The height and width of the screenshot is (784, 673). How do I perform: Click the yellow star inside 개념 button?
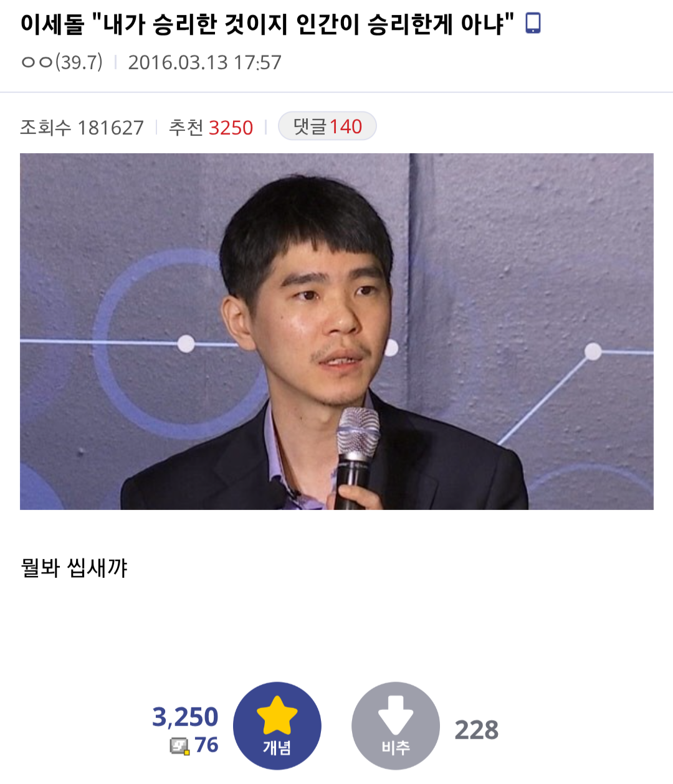click(277, 716)
